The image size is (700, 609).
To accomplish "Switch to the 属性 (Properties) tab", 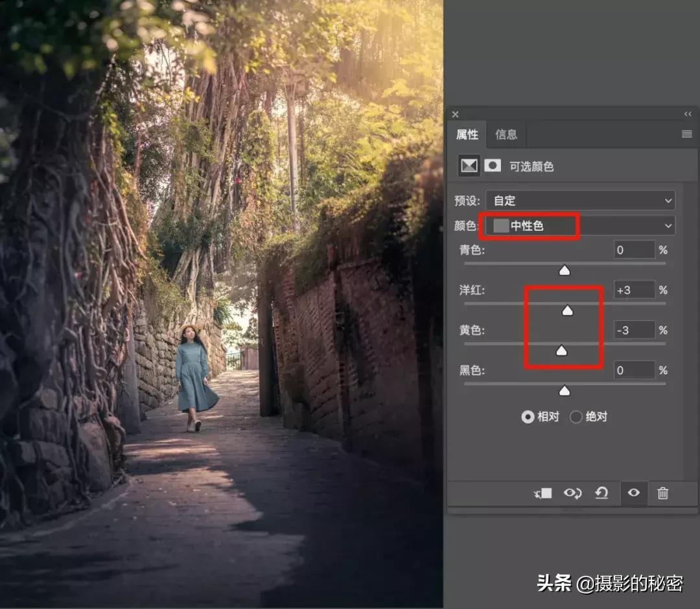I will [467, 134].
